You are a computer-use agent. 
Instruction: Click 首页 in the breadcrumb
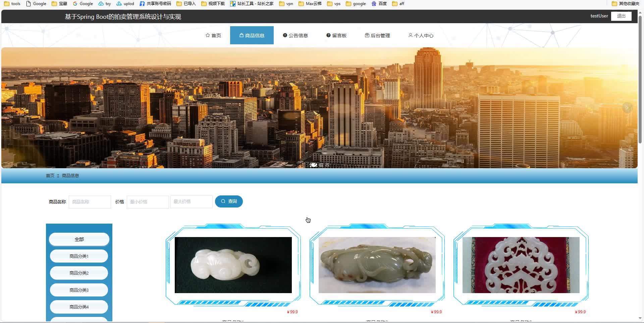coord(50,176)
